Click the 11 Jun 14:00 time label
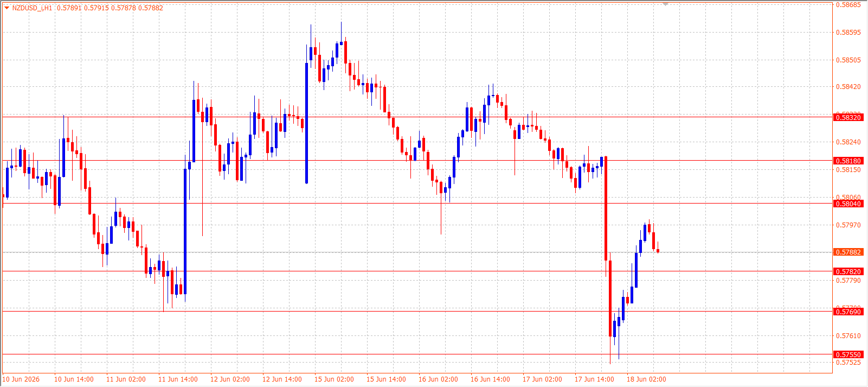 178,379
